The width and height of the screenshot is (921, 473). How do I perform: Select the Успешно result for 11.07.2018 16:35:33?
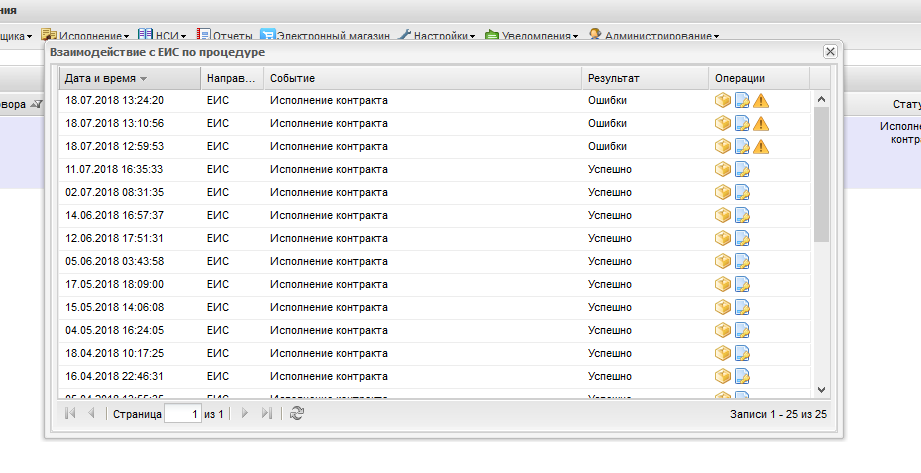click(610, 169)
